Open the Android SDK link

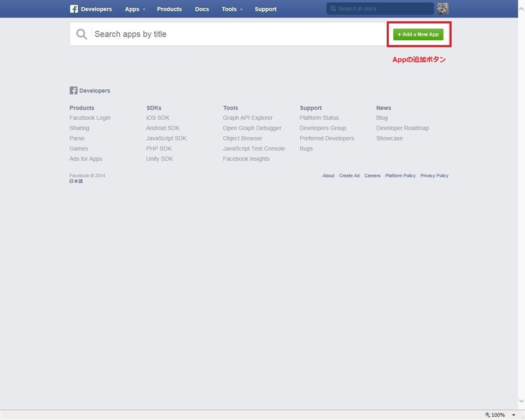tap(163, 128)
